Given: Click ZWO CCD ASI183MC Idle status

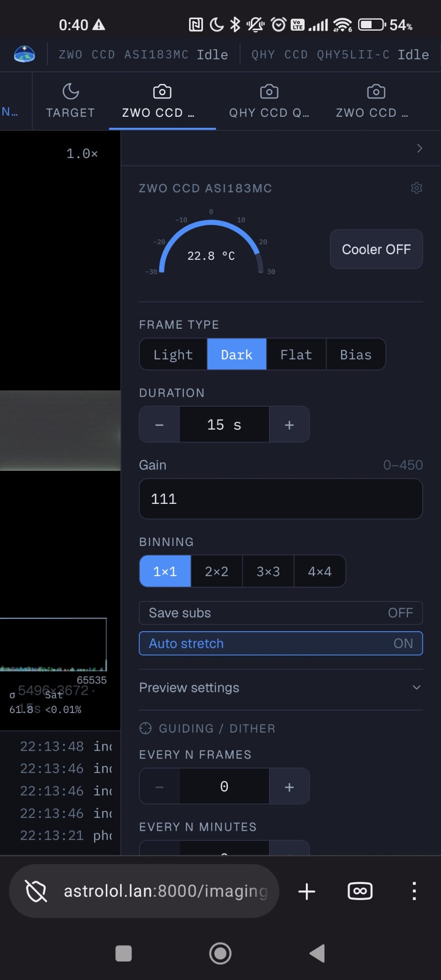Looking at the screenshot, I should [143, 55].
